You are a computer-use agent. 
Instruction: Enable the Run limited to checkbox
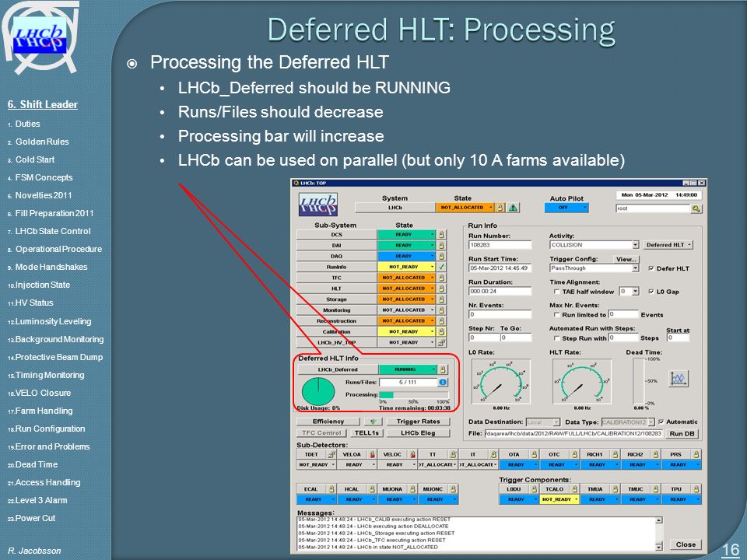tap(556, 315)
